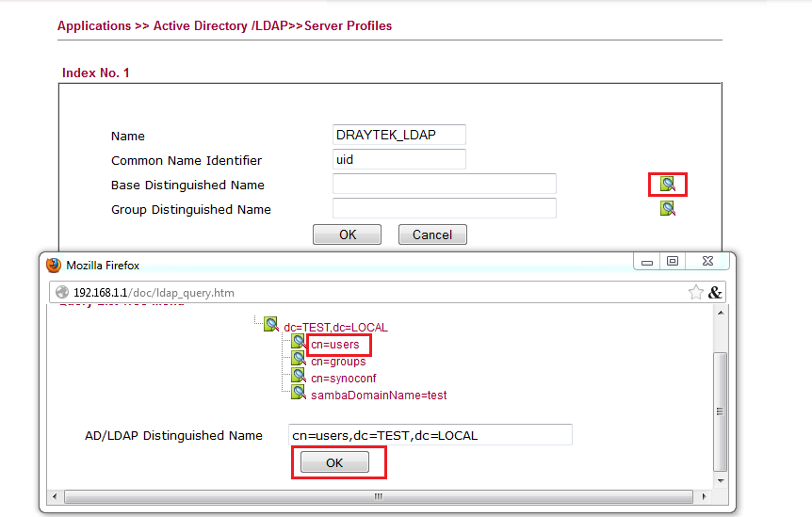
Task: Click the icon next to cn=users
Action: 299,343
